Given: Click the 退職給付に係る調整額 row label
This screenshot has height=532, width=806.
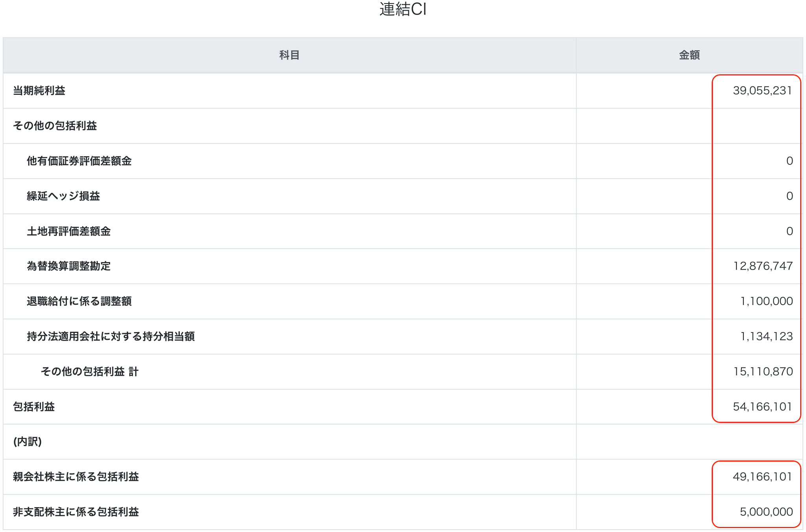Looking at the screenshot, I should click(x=79, y=301).
